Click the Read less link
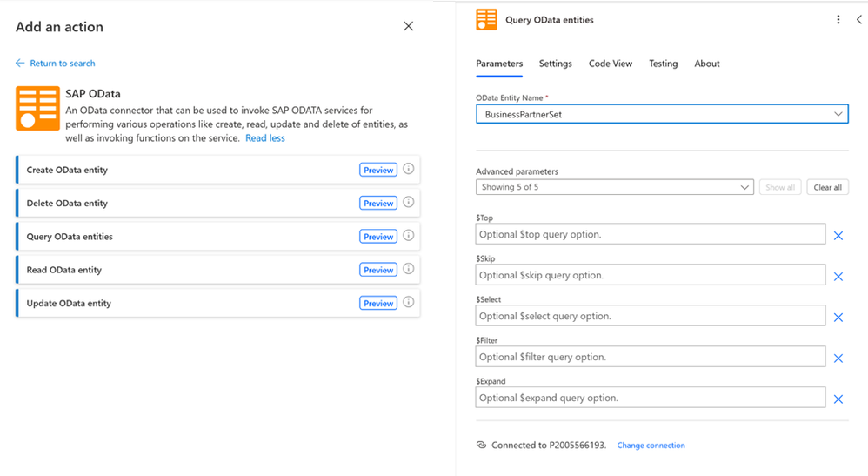This screenshot has height=476, width=868. (265, 138)
